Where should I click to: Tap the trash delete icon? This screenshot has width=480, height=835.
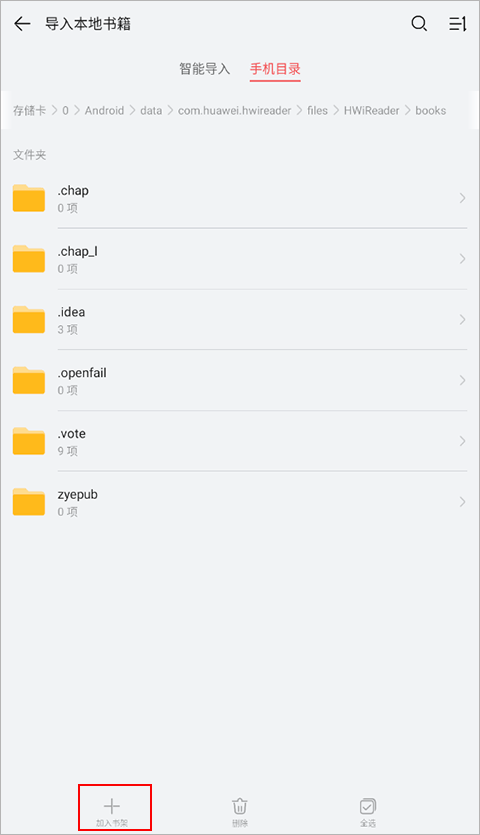pos(240,806)
